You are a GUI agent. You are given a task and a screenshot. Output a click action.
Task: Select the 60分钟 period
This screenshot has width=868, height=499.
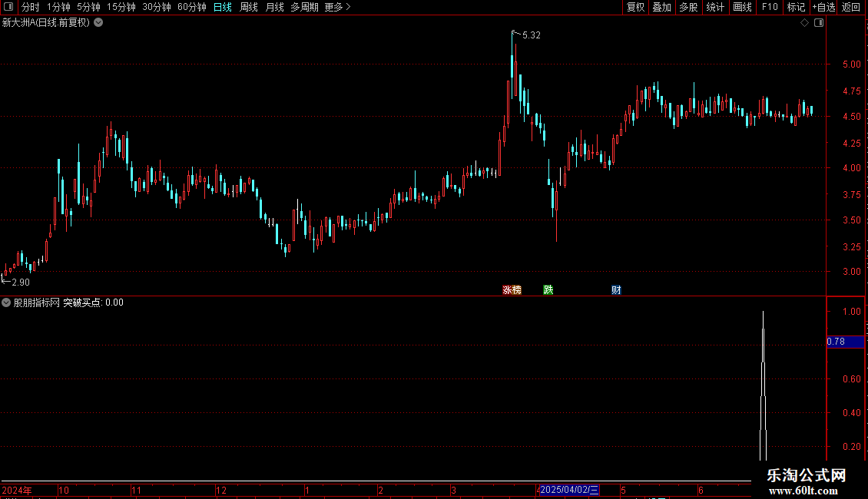coord(191,7)
